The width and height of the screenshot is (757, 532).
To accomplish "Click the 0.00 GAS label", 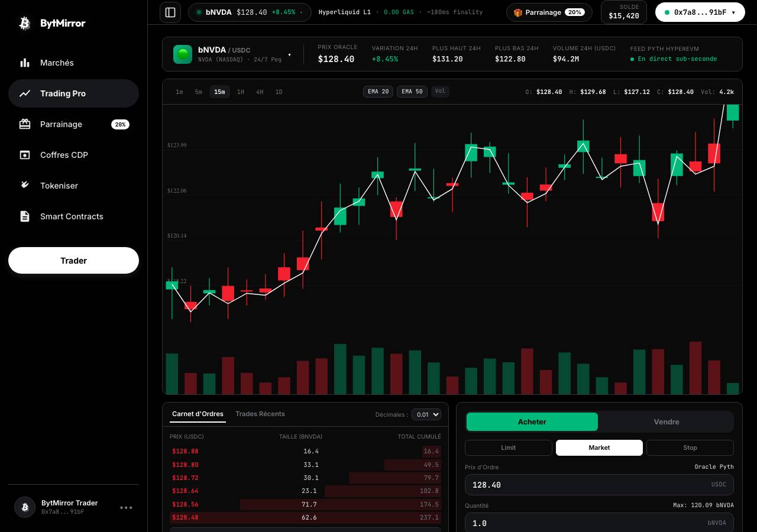I will tap(399, 12).
